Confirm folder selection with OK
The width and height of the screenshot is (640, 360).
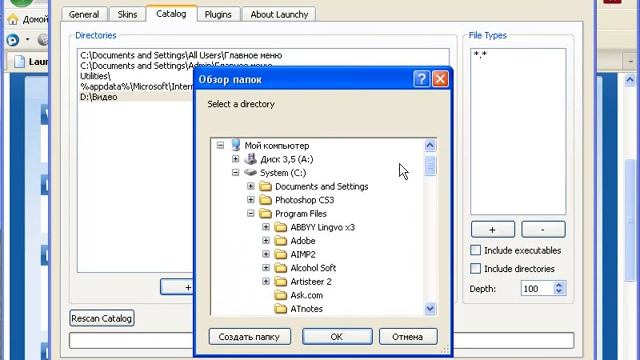337,337
